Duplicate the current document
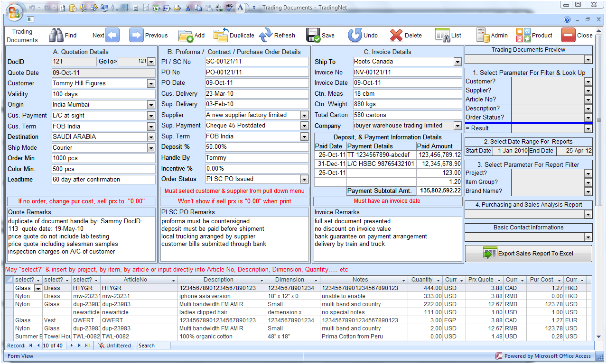The height and width of the screenshot is (364, 607). coord(221,35)
